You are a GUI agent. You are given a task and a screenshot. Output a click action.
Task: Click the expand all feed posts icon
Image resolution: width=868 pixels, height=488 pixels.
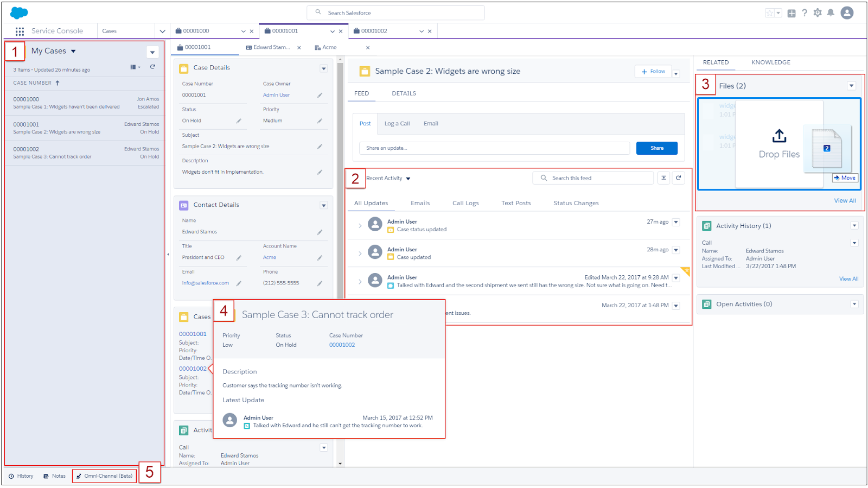663,178
